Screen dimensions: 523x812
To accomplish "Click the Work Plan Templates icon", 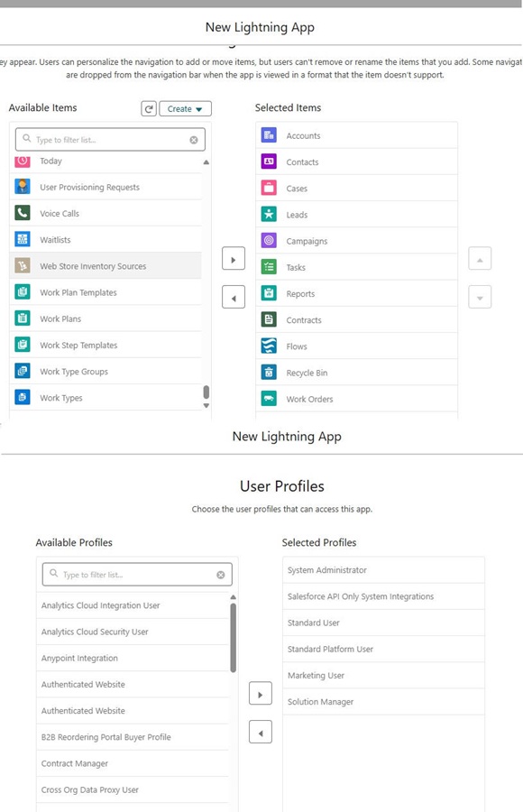I will point(23,292).
